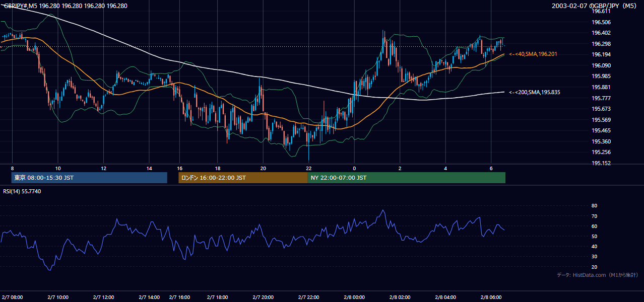Click hour label 4 under the price chart
Viewport: 644px width, 302px height.
coord(445,168)
